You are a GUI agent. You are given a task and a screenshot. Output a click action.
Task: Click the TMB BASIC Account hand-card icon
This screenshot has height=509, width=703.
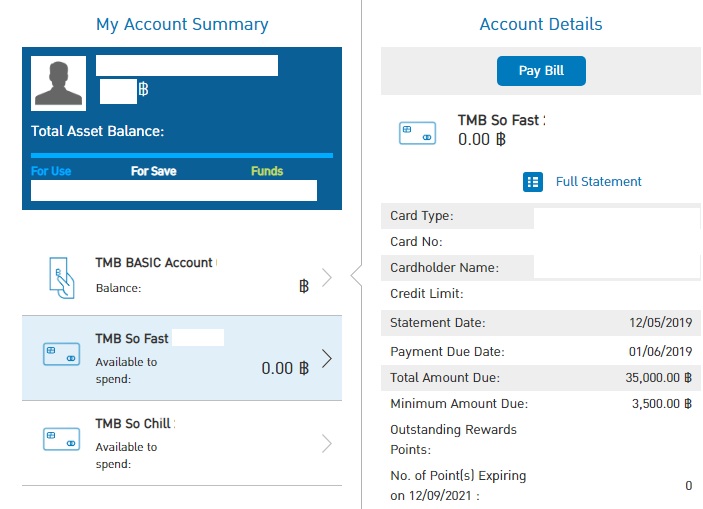point(61,276)
